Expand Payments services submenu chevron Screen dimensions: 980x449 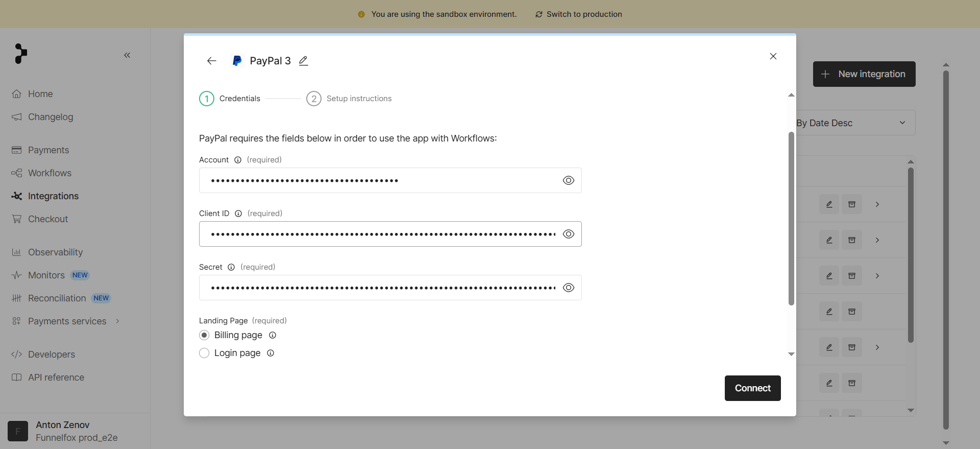118,321
